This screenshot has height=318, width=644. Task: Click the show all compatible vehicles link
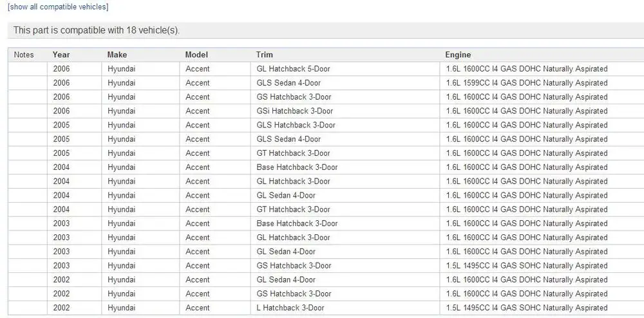pyautogui.click(x=58, y=7)
